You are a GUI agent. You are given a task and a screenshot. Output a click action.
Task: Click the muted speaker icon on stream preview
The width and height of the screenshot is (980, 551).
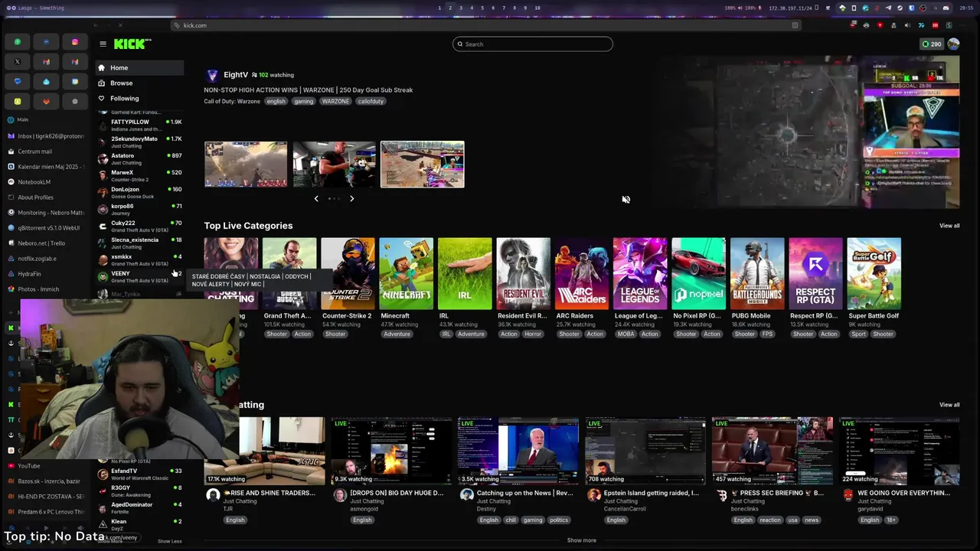click(x=626, y=199)
